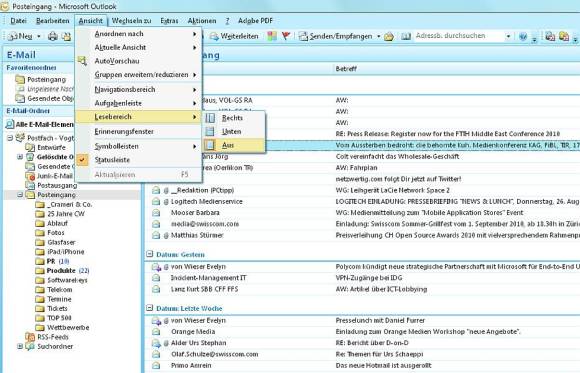This screenshot has width=580, height=373.
Task: Open the Datei menu
Action: [18, 21]
